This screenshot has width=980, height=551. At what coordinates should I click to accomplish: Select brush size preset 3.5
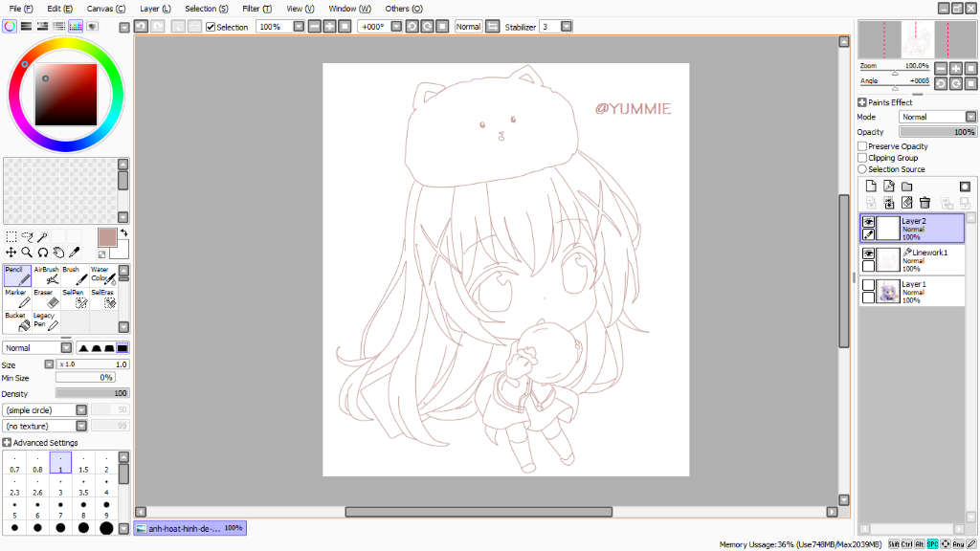click(x=83, y=486)
